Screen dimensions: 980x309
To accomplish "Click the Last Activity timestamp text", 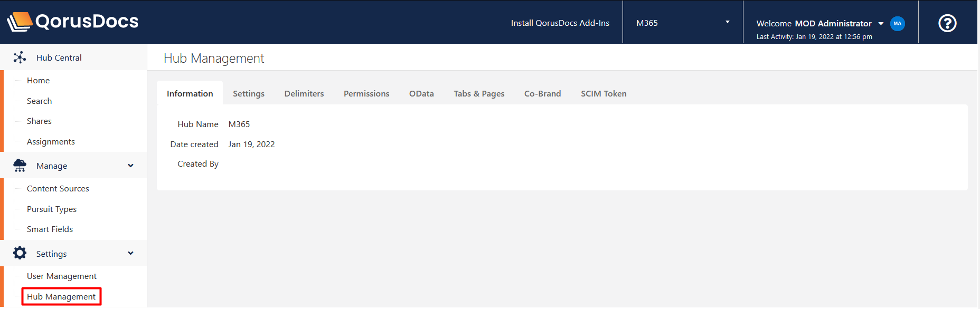I will [x=814, y=36].
